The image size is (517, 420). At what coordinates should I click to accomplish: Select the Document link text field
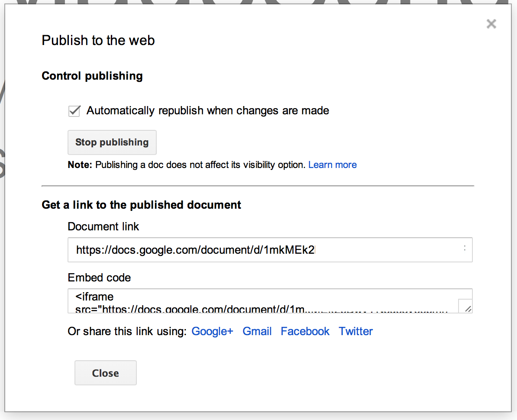pos(270,250)
